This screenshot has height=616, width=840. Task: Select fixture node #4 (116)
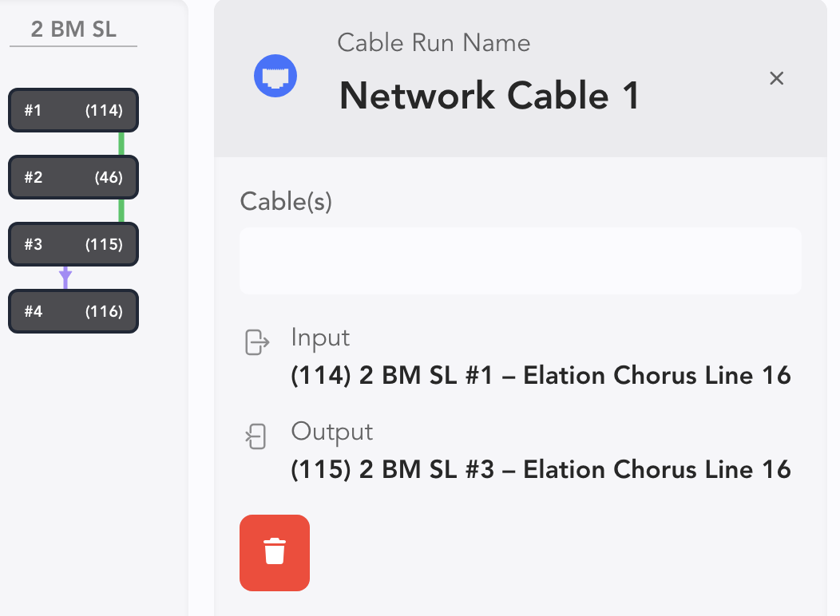coord(73,311)
